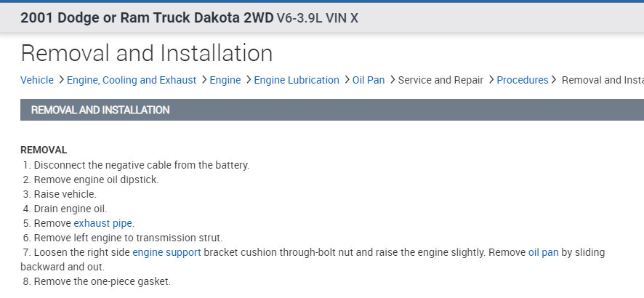Screen dimensions: 644x298
Task: Click the Procedures breadcrumb link
Action: tap(523, 80)
